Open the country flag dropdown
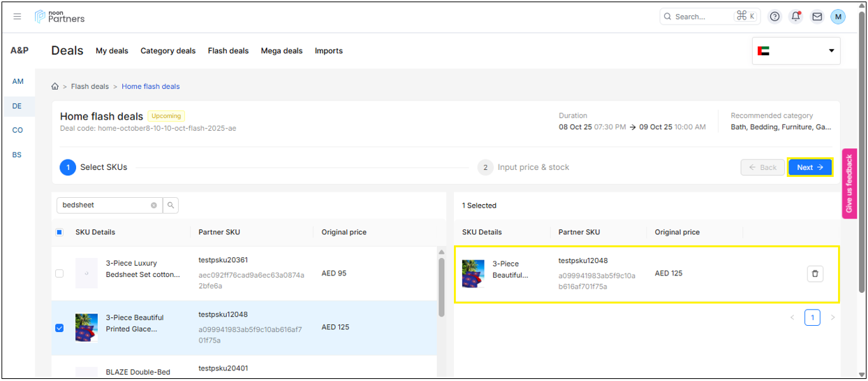The height and width of the screenshot is (381, 868). pos(796,51)
